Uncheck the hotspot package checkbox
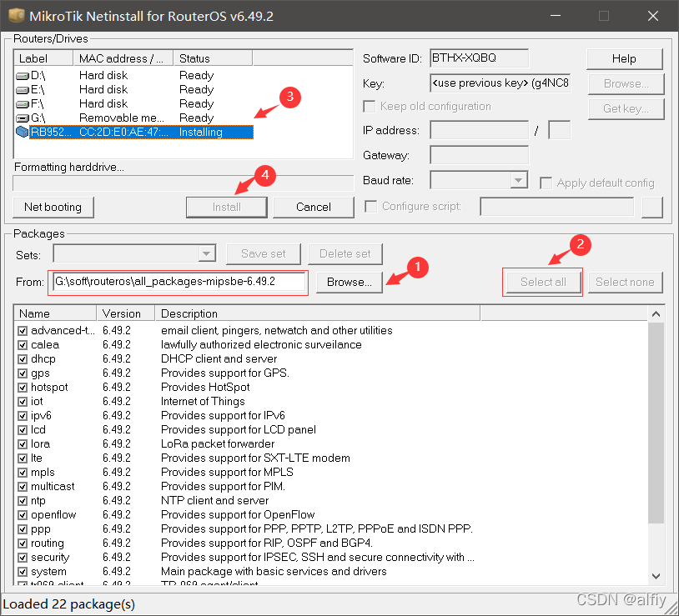 [x=23, y=388]
